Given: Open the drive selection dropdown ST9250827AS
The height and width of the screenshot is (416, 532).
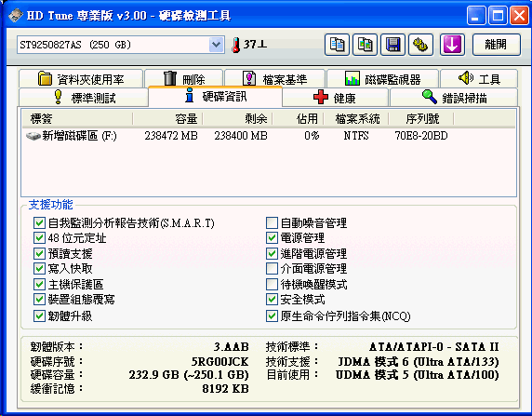Looking at the screenshot, I should click(x=121, y=45).
